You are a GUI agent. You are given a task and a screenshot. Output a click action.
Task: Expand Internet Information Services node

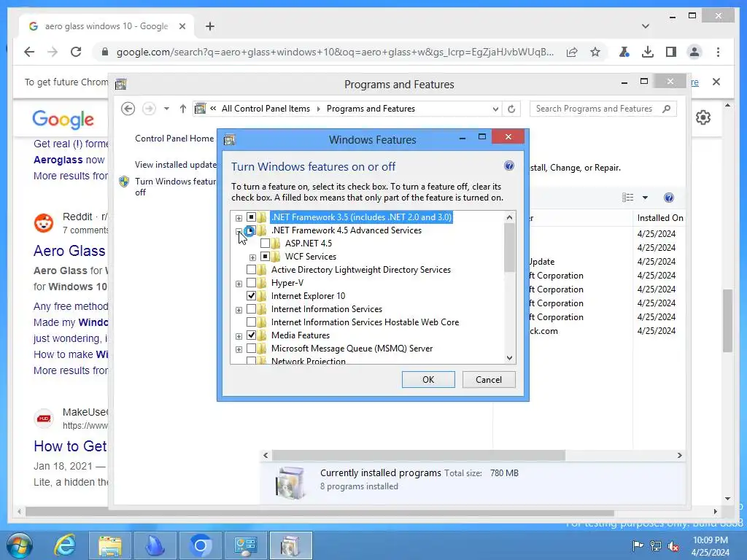(x=239, y=310)
